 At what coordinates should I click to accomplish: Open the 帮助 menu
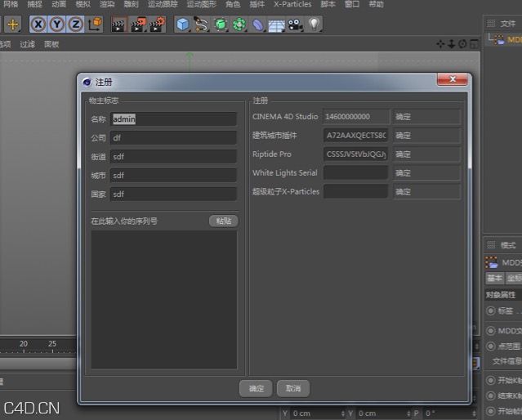[x=377, y=4]
